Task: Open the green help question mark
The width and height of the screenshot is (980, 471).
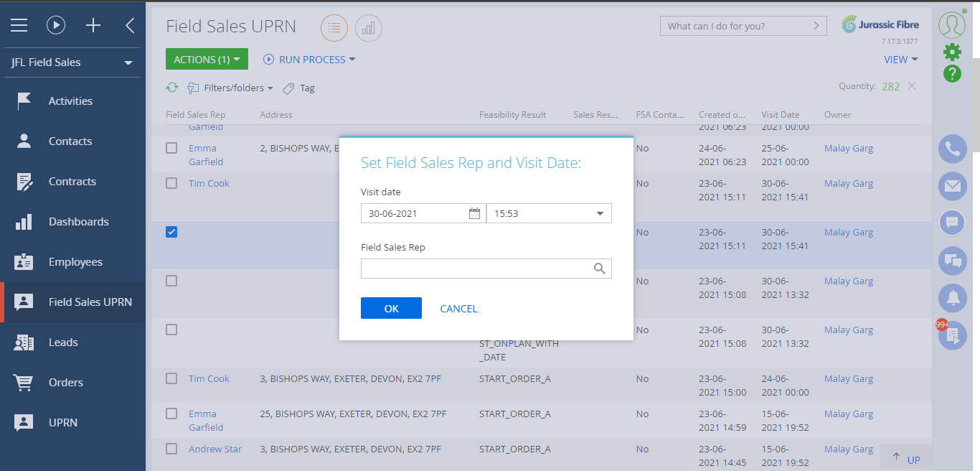Action: click(x=952, y=73)
